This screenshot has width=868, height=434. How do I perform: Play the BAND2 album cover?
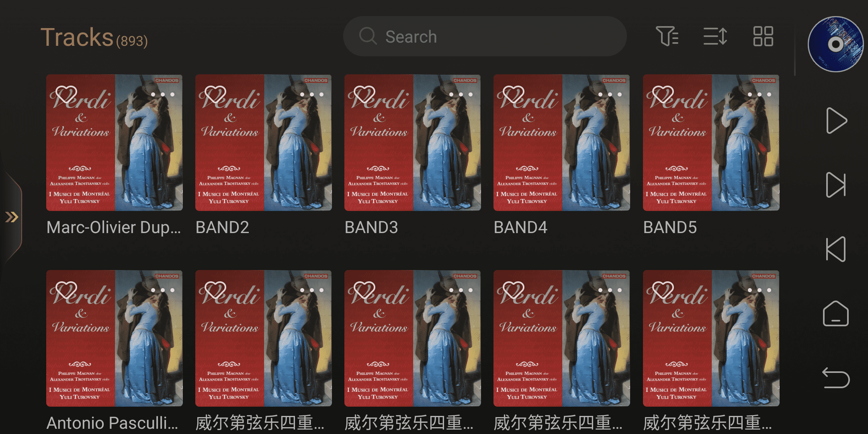[264, 143]
